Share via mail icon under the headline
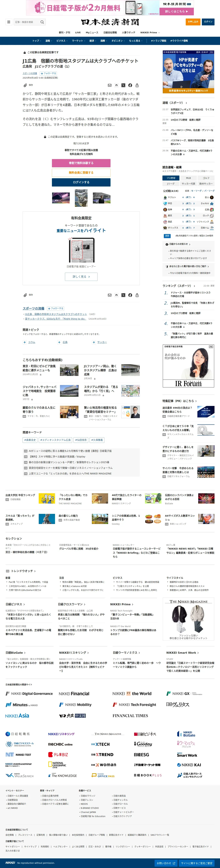 pos(109,85)
